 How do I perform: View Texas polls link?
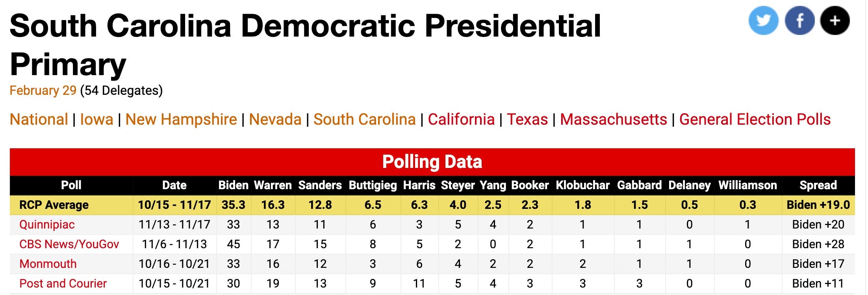(527, 120)
